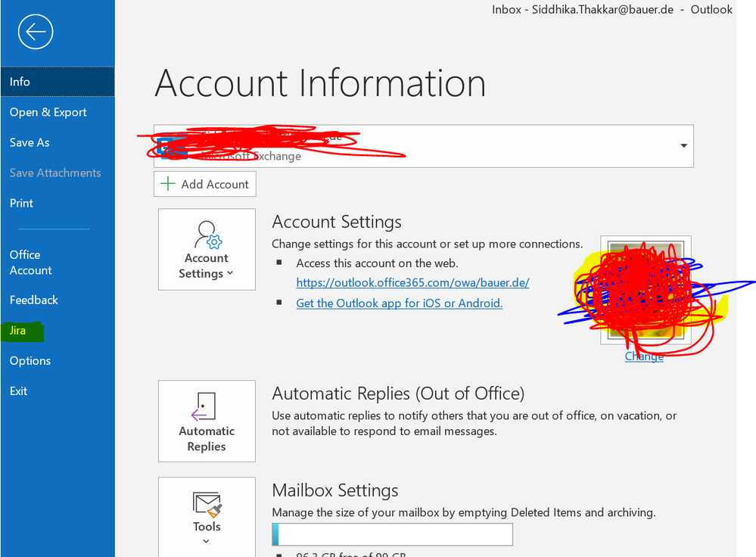Click the window title showing Inbox and Outlook
The height and width of the screenshot is (557, 756).
(612, 10)
